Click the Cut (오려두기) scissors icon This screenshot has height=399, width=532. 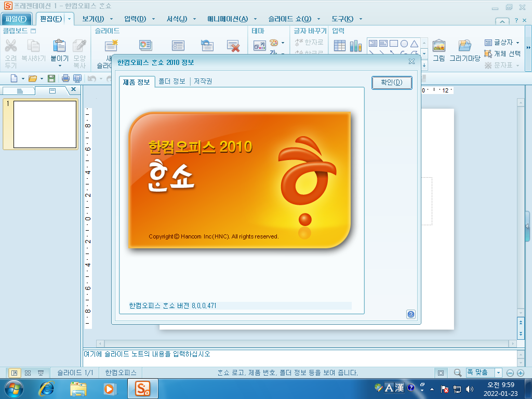click(11, 46)
